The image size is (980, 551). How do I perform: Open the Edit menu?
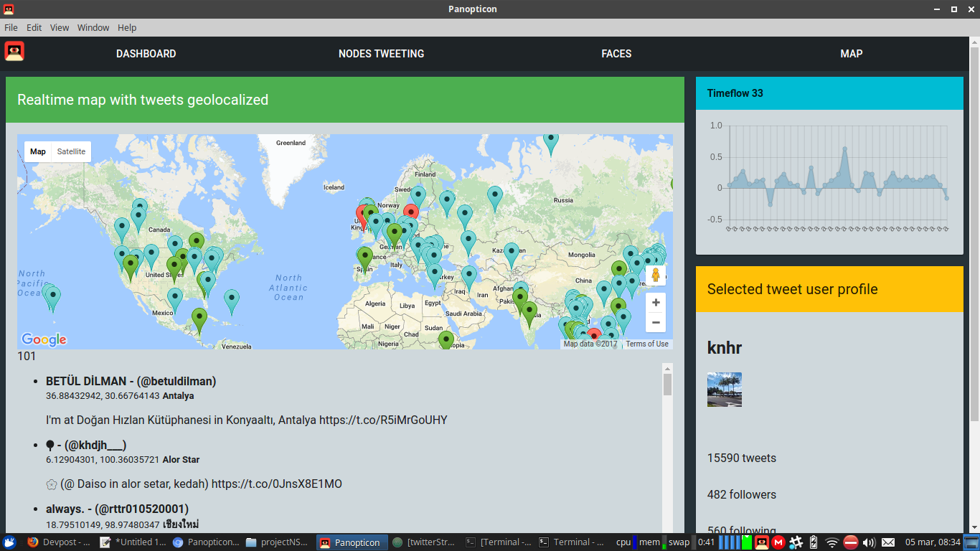coord(34,27)
